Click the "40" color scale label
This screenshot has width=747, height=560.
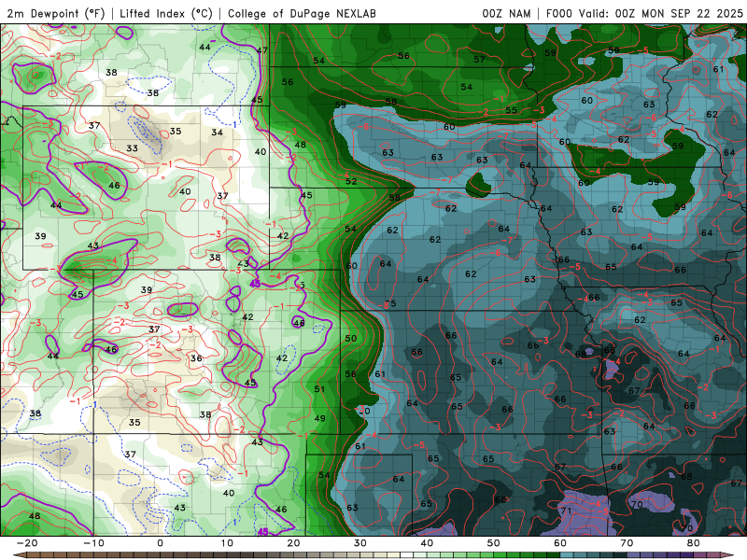tap(427, 543)
